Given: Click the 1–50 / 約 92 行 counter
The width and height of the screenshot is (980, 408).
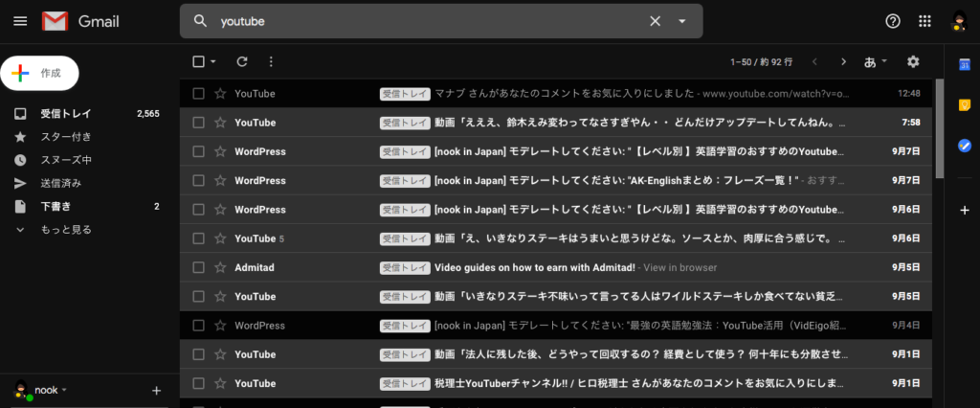Looking at the screenshot, I should point(761,62).
